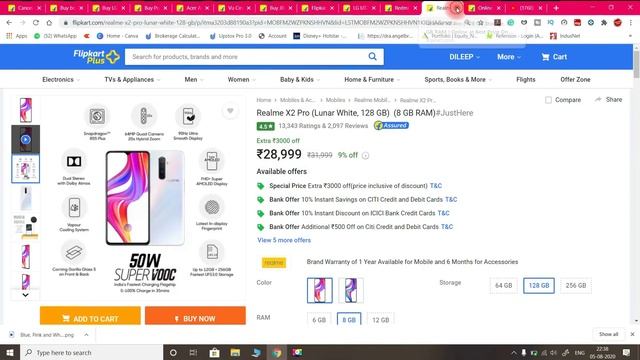
Task: Go to browser home page
Action: pos(49,23)
